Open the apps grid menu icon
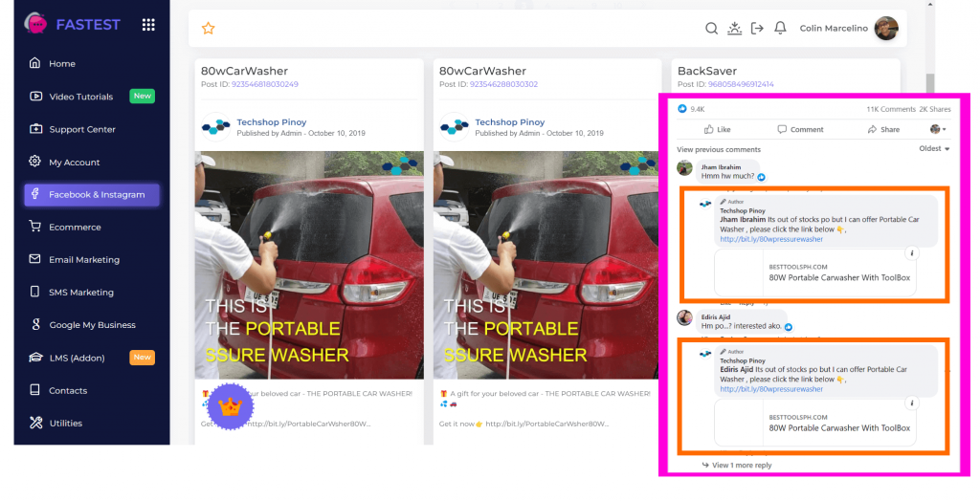Image resolution: width=980 pixels, height=501 pixels. point(148,24)
